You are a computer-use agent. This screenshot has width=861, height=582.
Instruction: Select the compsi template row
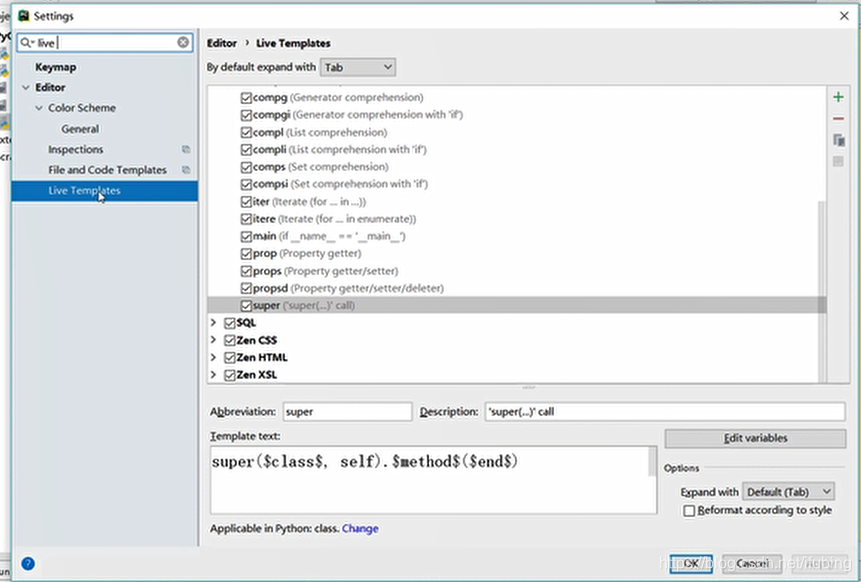pyautogui.click(x=516, y=184)
